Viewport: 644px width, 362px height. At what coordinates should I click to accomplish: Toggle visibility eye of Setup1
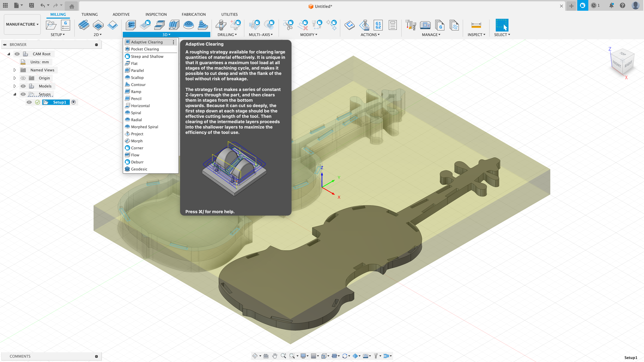(29, 102)
